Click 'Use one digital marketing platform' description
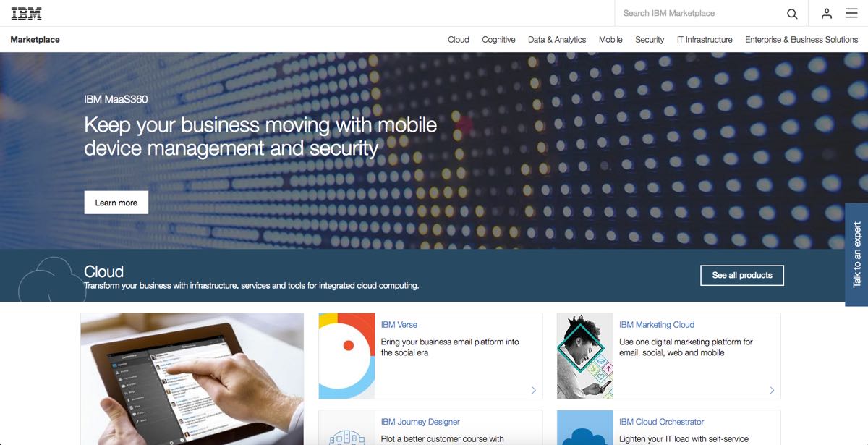The width and height of the screenshot is (868, 445). [686, 347]
